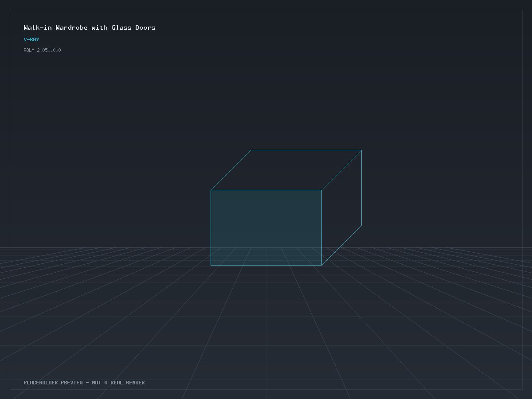Click the 'POLY 2,050,000' polygon count

[x=42, y=50]
